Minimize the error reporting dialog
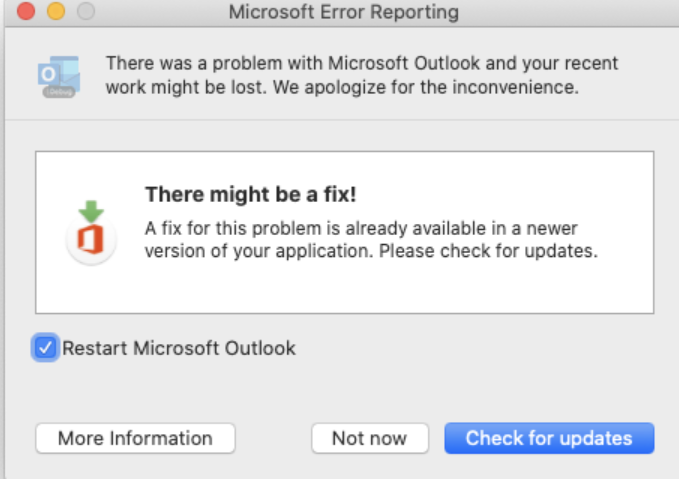The image size is (679, 479). click(55, 13)
